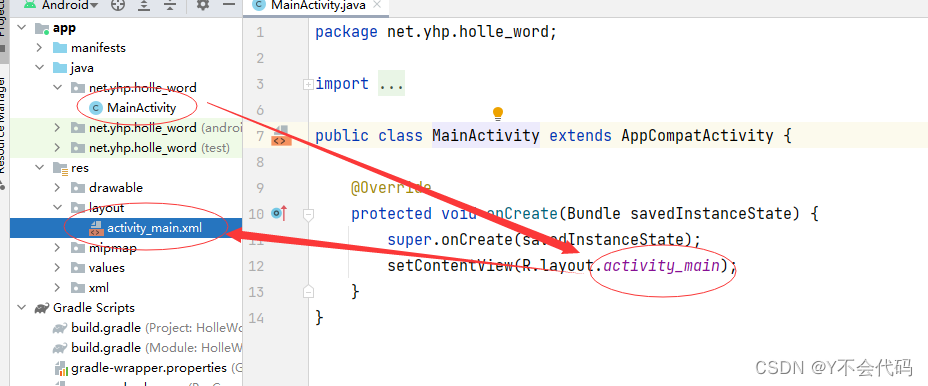This screenshot has width=928, height=386.
Task: Select the drawable folder row
Action: 125,188
